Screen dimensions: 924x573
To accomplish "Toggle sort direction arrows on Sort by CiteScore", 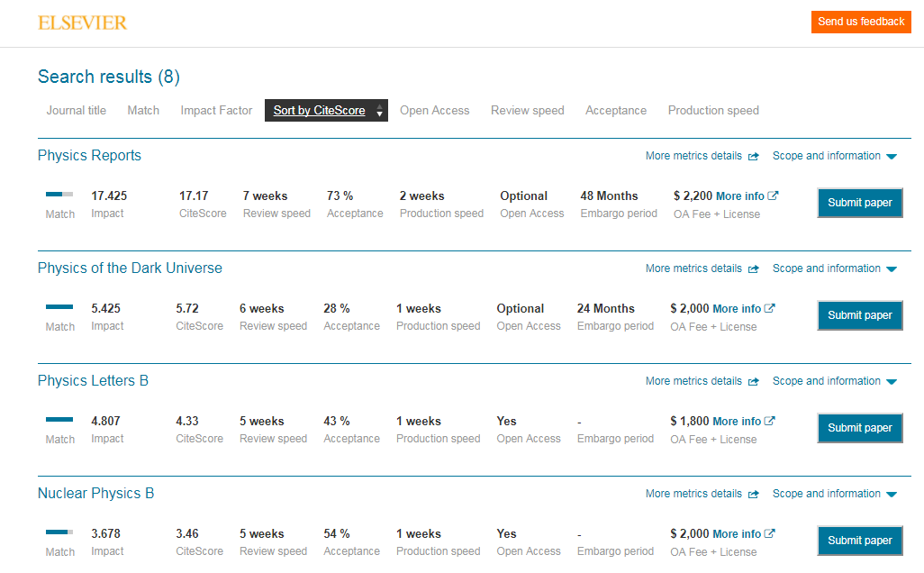I will 379,111.
